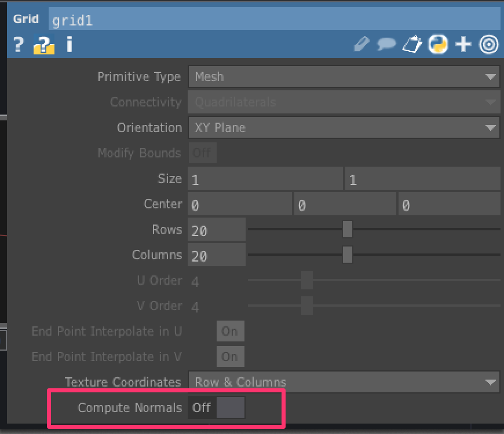Adjust the Rows slider handle
Screen dimensions: 504x434
[x=348, y=229]
